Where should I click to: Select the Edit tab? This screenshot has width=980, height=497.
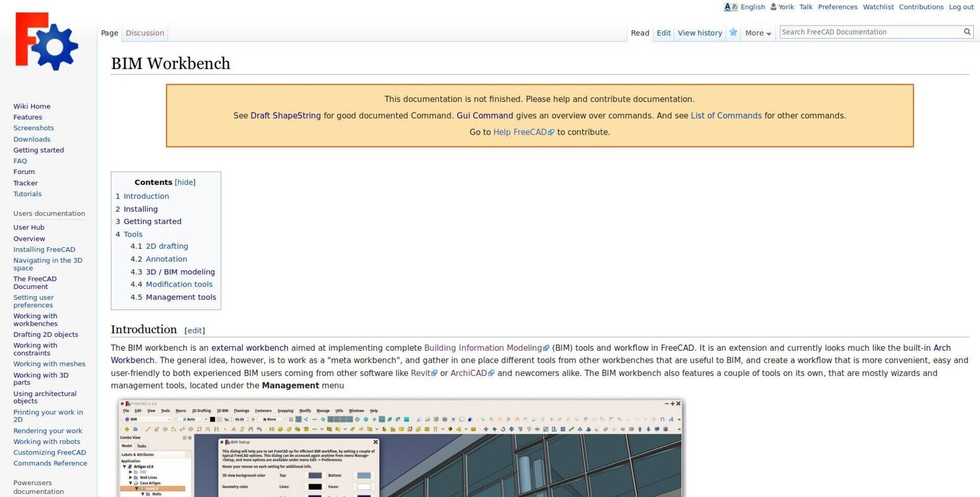click(663, 33)
